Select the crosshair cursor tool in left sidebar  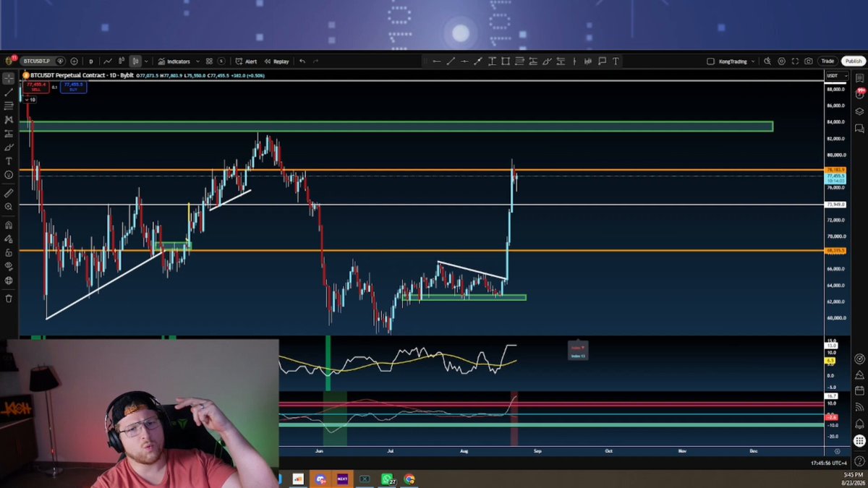tap(9, 78)
